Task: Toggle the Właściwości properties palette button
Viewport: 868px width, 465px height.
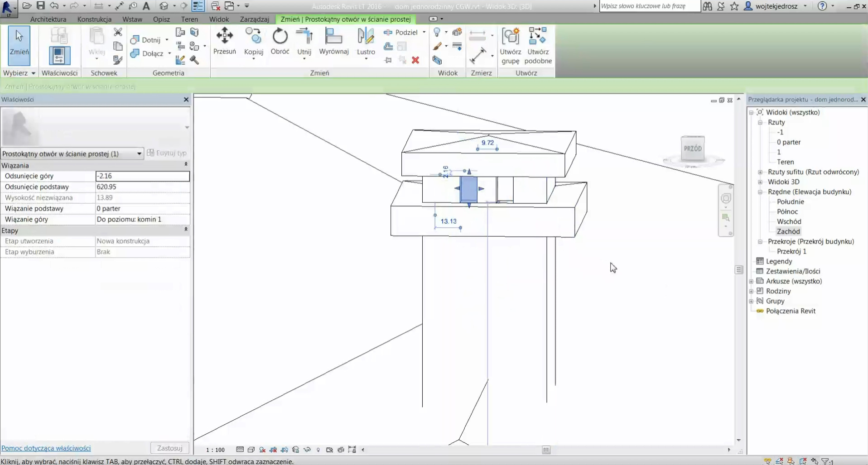Action: tap(59, 55)
